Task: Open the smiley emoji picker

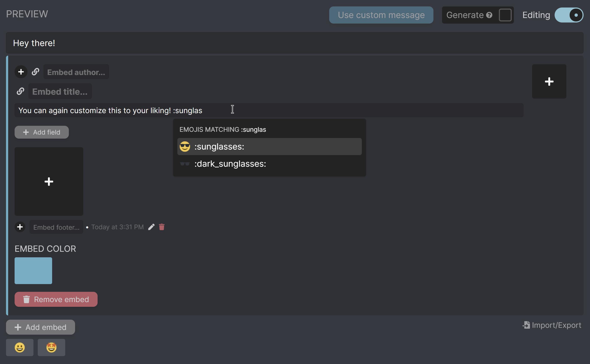Action: pos(20,347)
